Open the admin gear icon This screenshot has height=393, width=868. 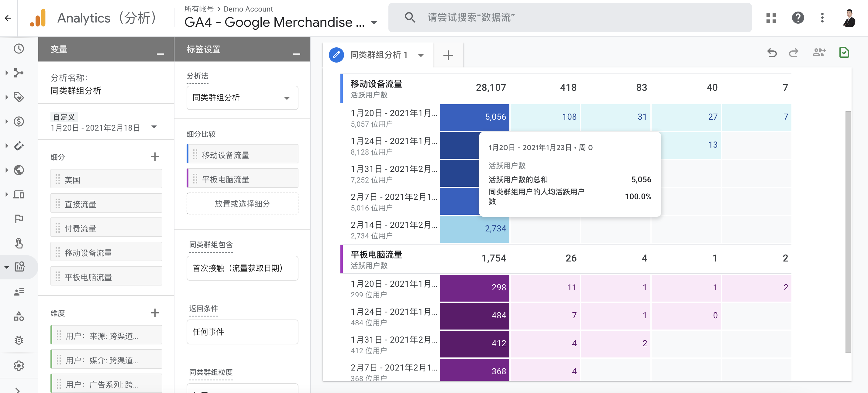[19, 365]
